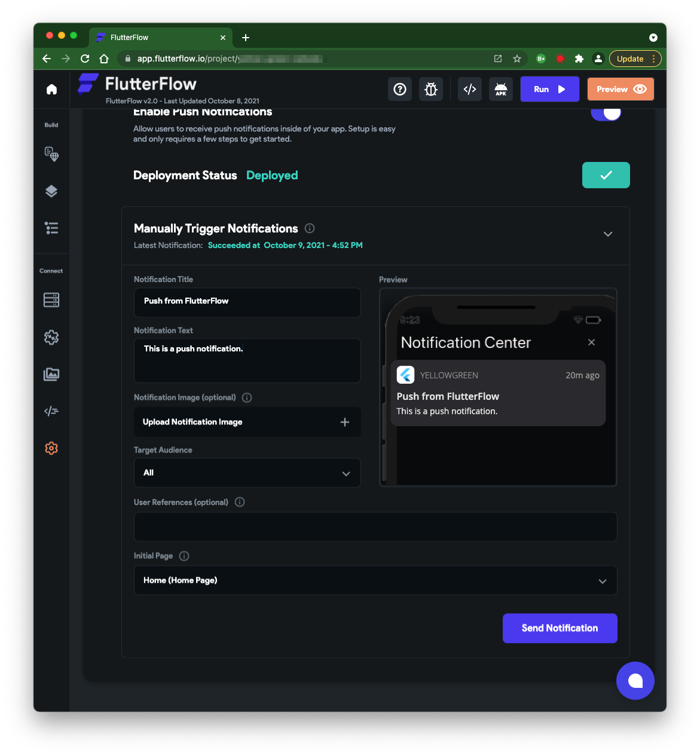This screenshot has width=700, height=756.
Task: Select the media assets icon in the sidebar
Action: (x=51, y=374)
